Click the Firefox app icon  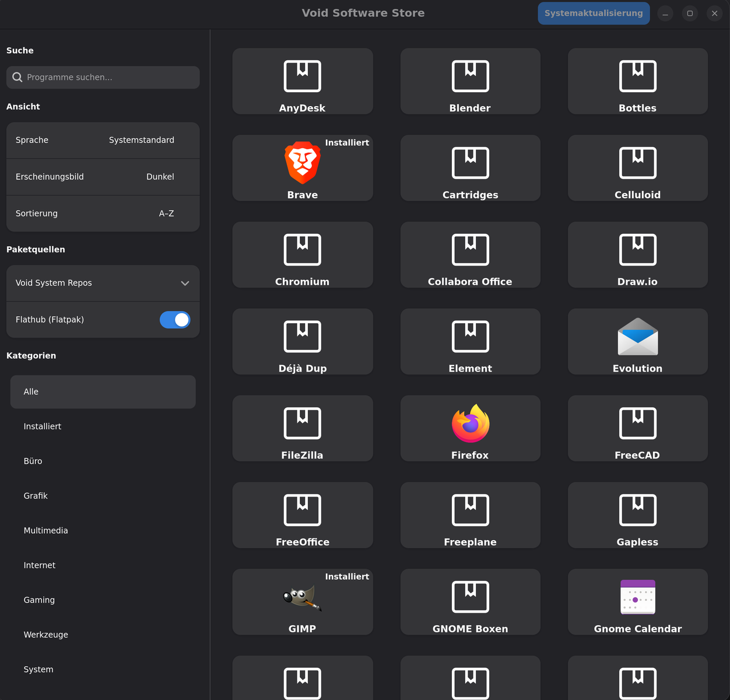(470, 424)
